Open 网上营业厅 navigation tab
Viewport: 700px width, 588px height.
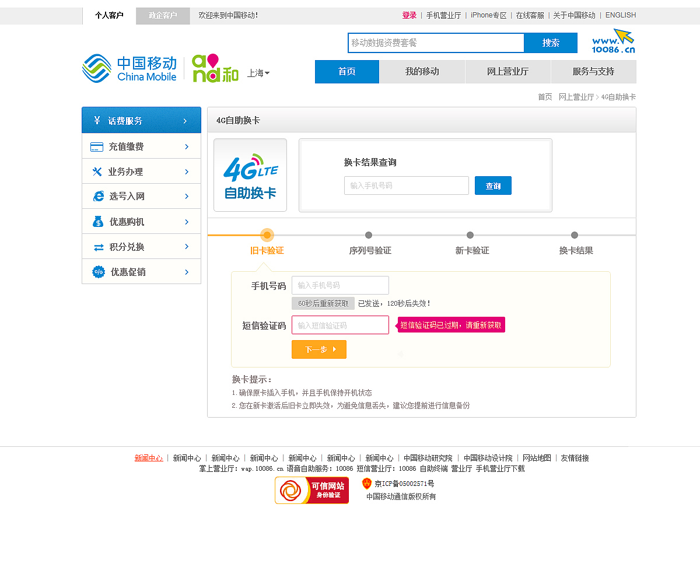508,72
